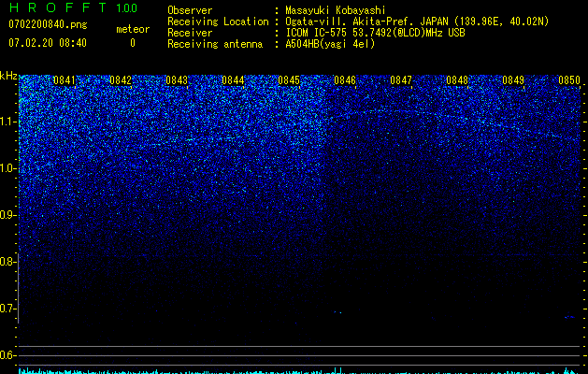
Task: Click the kHz axis unit label
Action: click(x=8, y=76)
